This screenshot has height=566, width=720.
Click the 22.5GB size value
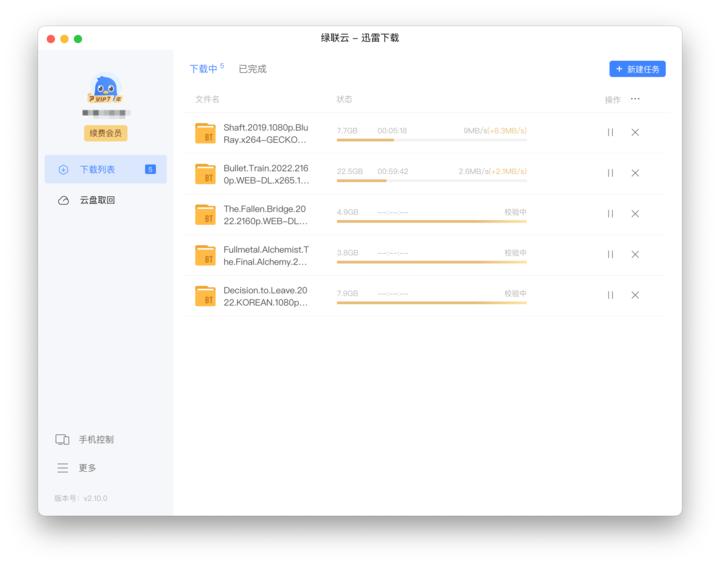(350, 171)
